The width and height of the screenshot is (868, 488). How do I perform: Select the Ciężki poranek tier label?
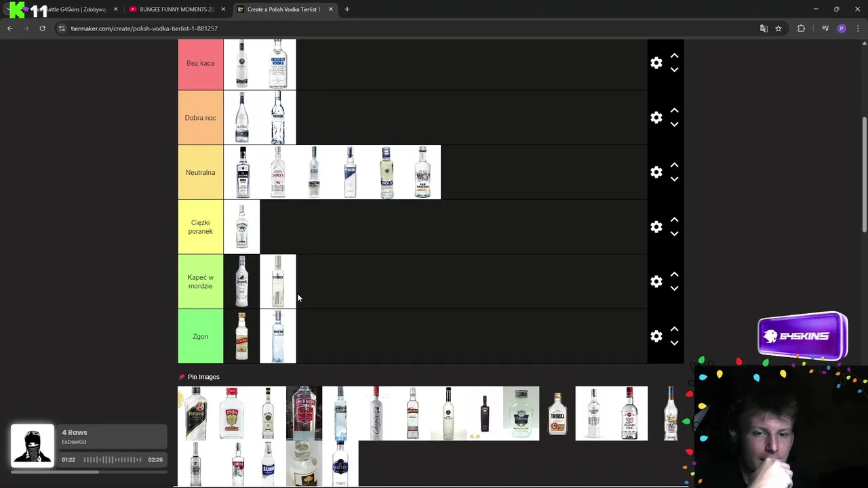(201, 227)
